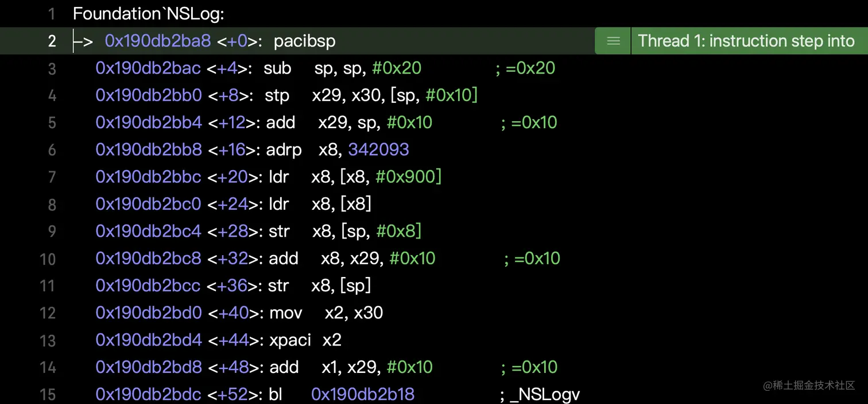Viewport: 868px width, 404px height.
Task: Click address 0x190db2bac
Action: point(148,68)
